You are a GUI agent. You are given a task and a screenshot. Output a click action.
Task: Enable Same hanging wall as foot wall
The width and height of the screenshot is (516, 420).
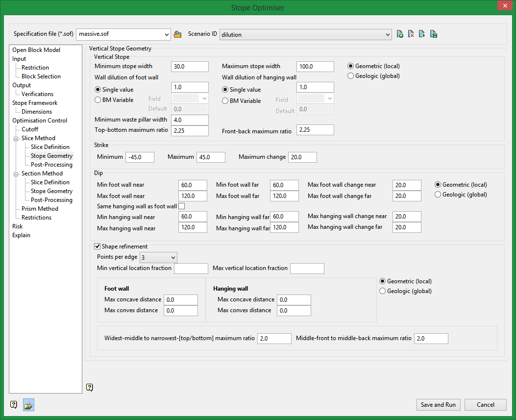(181, 206)
